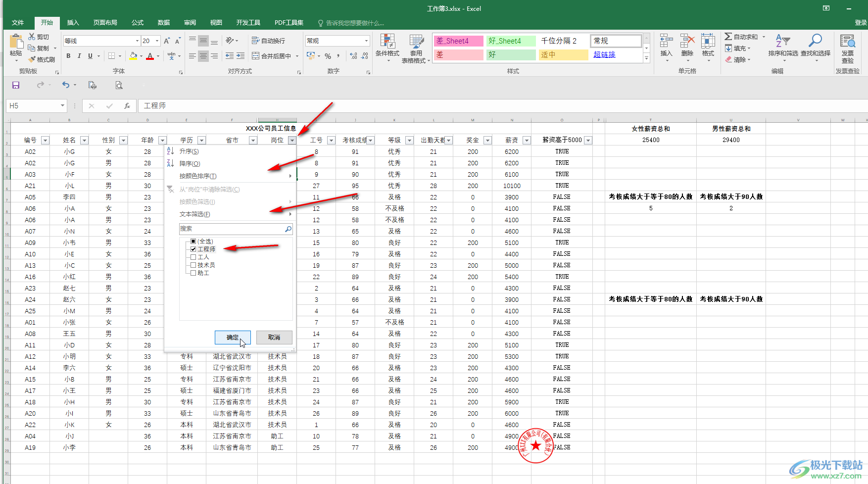Open Conditional Formatting (条件格式)

coord(387,48)
